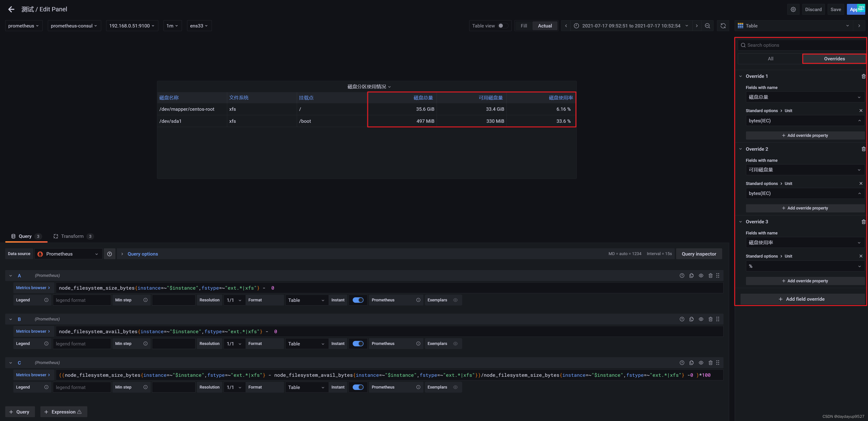Remove Unit property from Override 3
The image size is (868, 421).
click(x=861, y=256)
